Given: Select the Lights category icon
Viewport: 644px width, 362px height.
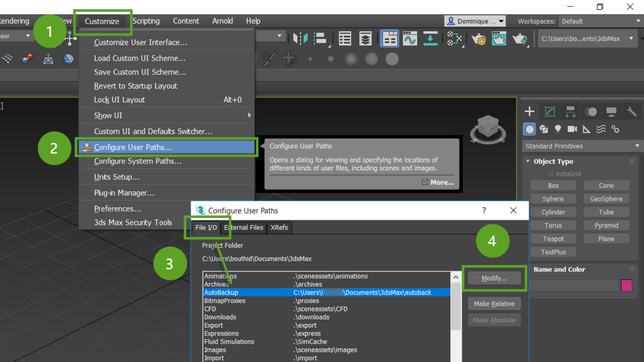Looking at the screenshot, I should (557, 129).
